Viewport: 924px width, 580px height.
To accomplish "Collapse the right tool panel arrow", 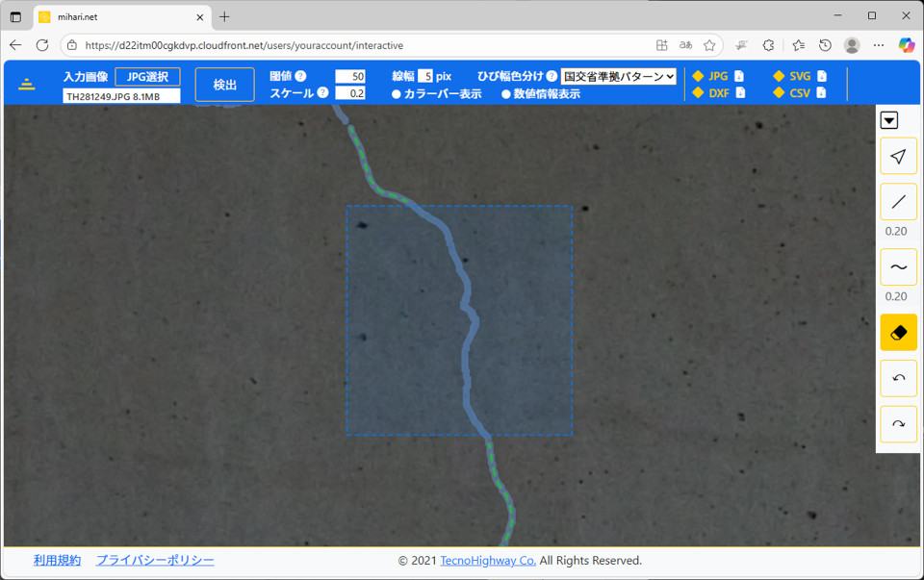I will [889, 120].
